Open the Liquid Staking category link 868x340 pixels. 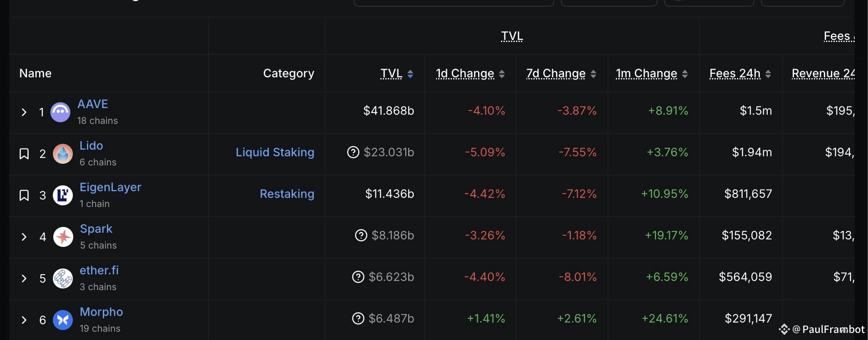coord(275,152)
